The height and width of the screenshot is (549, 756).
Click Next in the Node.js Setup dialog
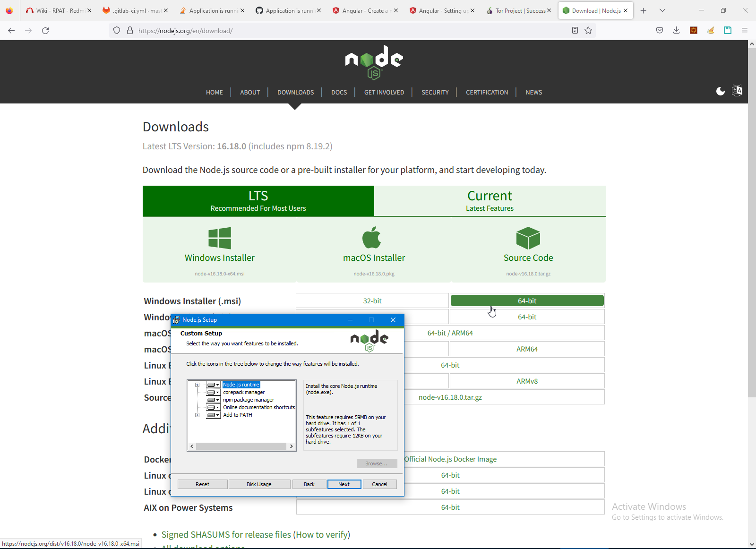pos(344,484)
